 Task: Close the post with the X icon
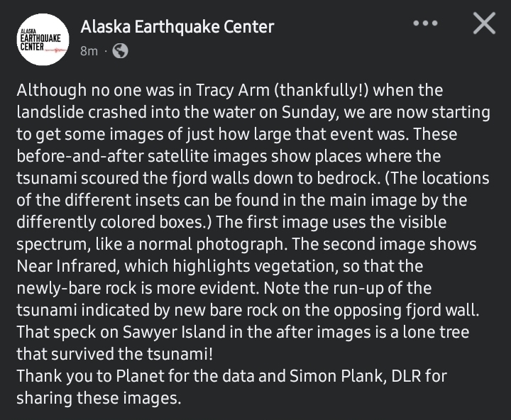[x=484, y=24]
